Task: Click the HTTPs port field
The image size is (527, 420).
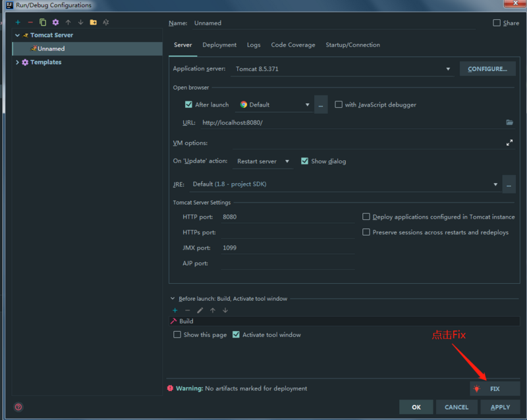Action: click(288, 232)
